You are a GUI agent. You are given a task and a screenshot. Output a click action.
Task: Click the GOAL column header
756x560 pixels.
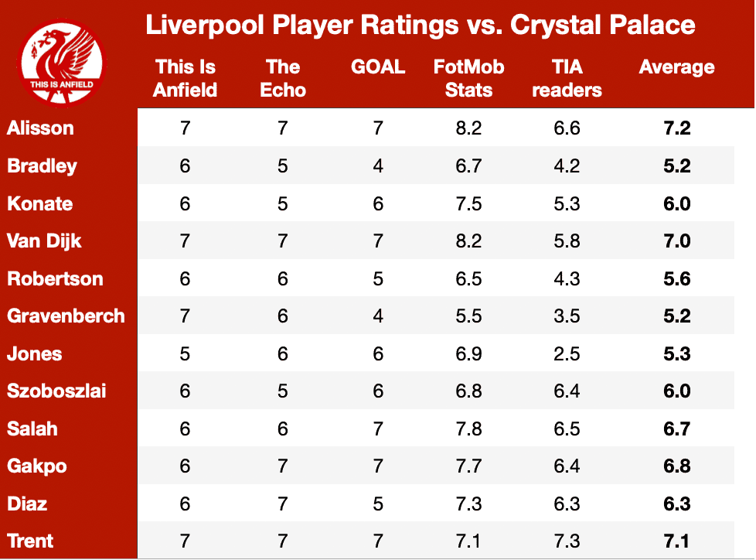click(x=378, y=67)
